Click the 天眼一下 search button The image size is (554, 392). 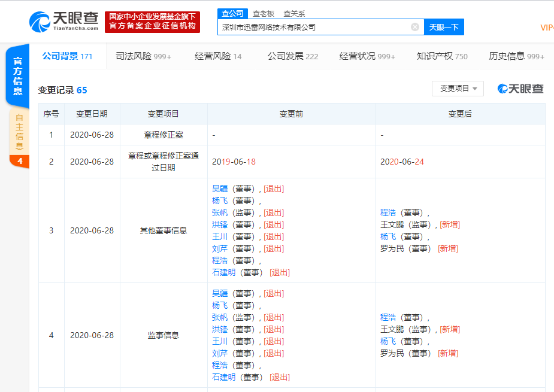pos(444,27)
